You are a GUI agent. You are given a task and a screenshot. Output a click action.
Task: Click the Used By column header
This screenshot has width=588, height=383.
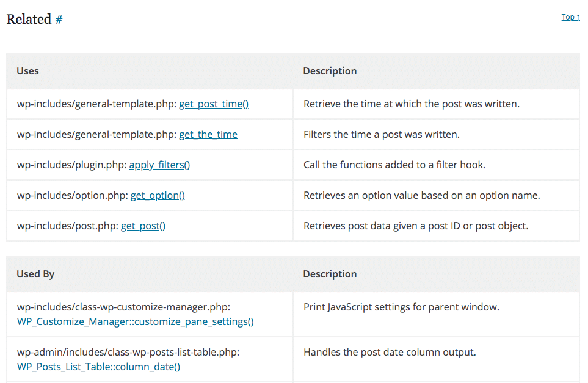point(35,274)
